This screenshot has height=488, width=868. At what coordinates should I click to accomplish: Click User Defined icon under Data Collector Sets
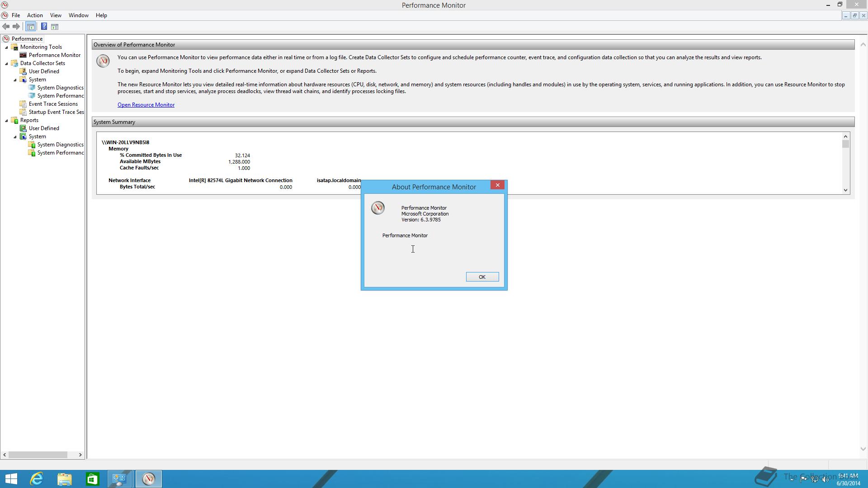point(23,71)
